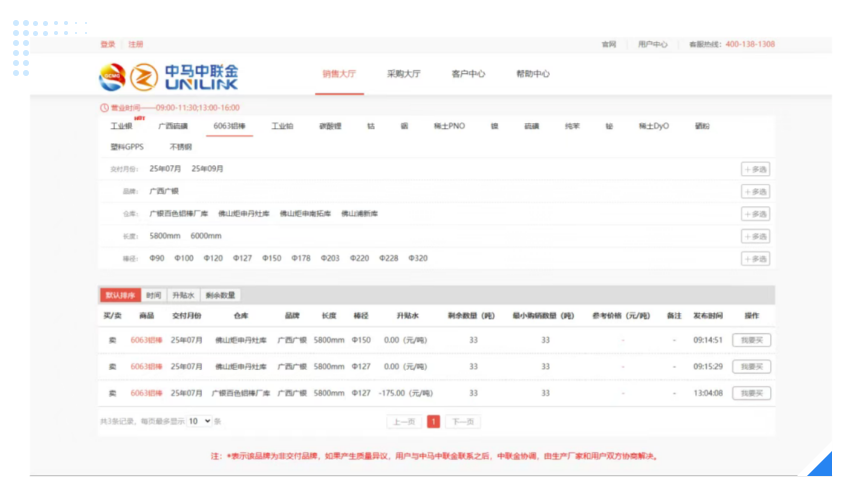Image resolution: width=844 pixels, height=485 pixels.
Task: Sort the listing by 剩余数量
Action: point(220,295)
